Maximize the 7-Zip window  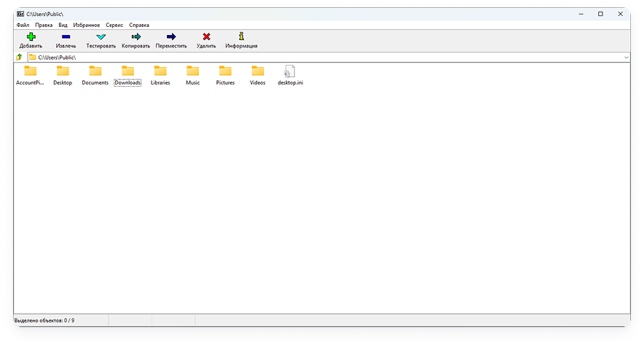pos(600,14)
